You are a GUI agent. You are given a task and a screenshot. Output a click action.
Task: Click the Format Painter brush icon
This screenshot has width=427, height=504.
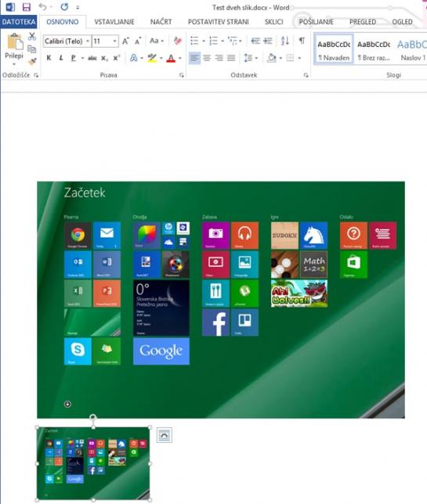(31, 61)
